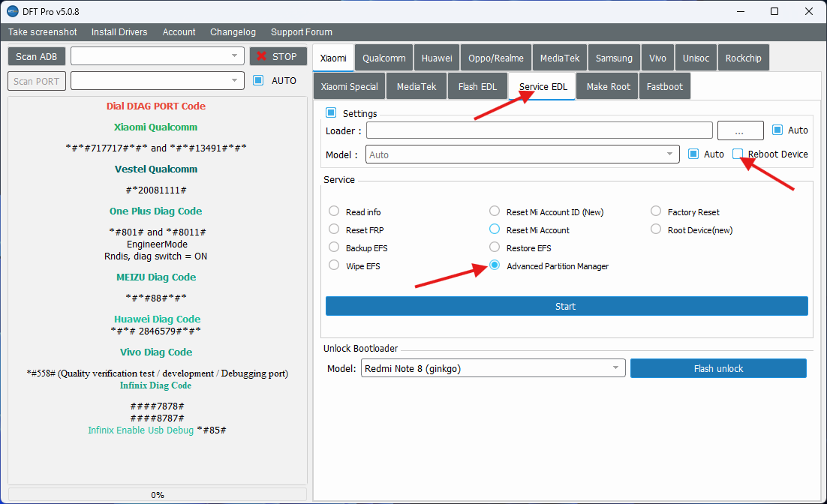Expand the port selection dropdown
The width and height of the screenshot is (827, 504).
click(x=234, y=81)
